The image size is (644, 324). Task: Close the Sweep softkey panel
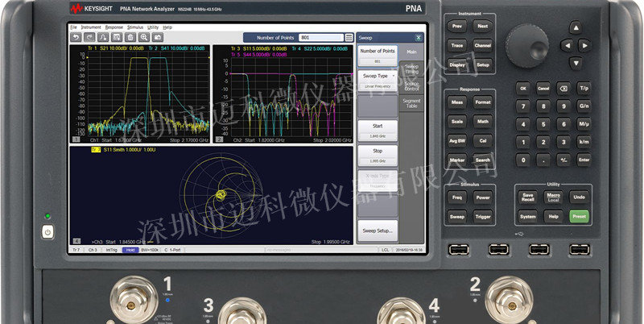tap(419, 38)
